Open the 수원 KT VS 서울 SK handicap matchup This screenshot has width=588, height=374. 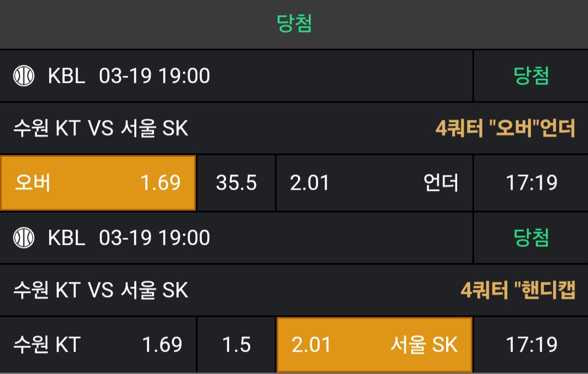(x=101, y=291)
